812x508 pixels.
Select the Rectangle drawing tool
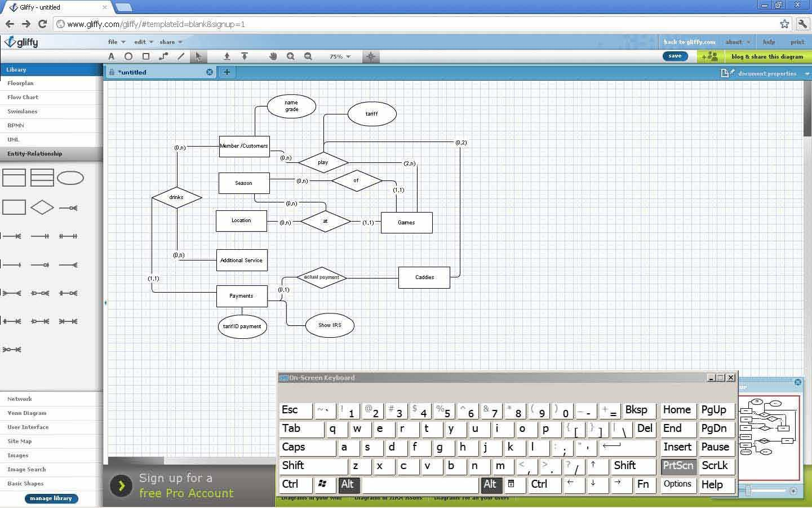(x=145, y=56)
